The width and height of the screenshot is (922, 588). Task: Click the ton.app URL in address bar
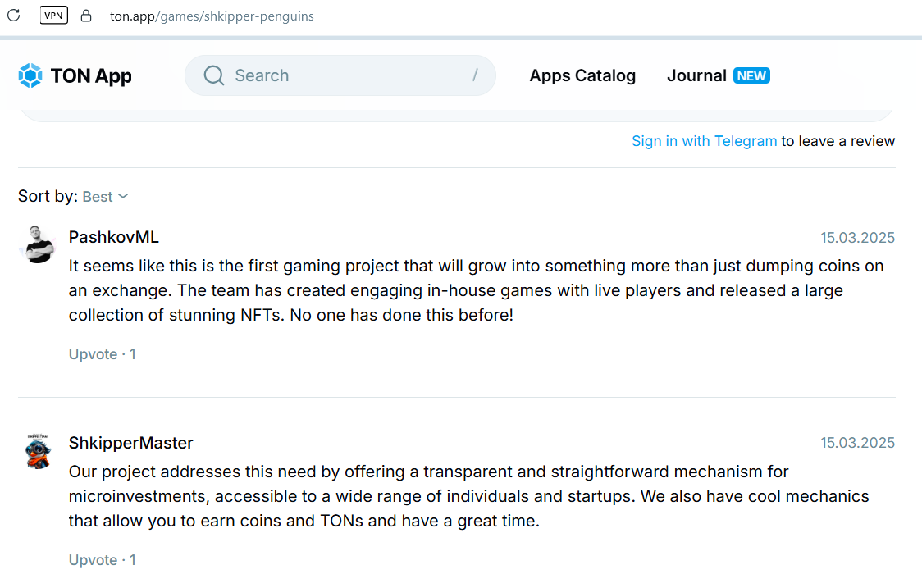[212, 16]
